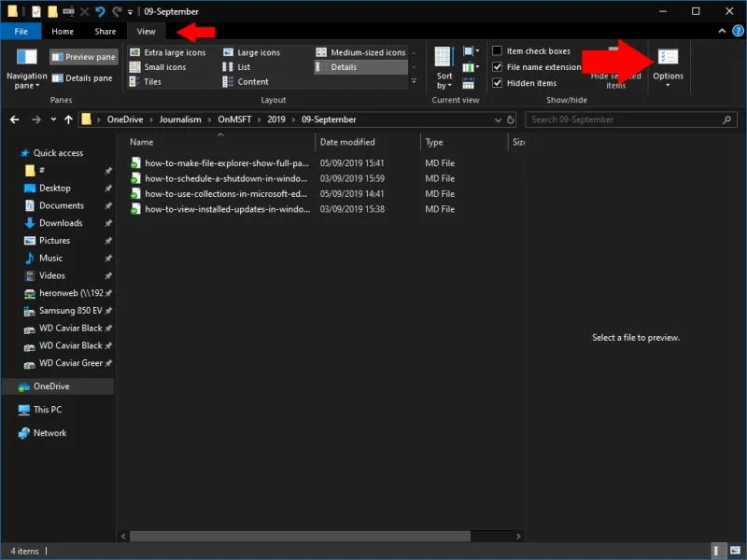Toggle the Preview pane button
This screenshot has width=747, height=560.
[84, 57]
